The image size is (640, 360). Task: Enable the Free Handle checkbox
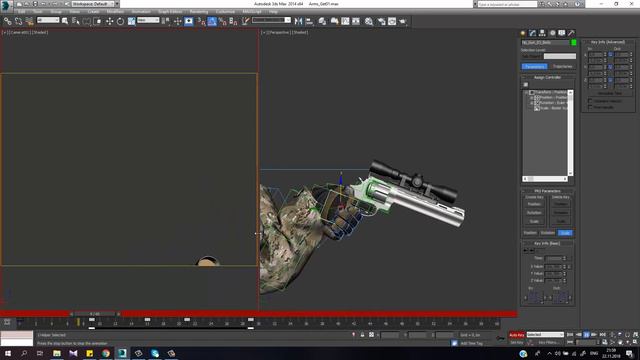coord(590,107)
